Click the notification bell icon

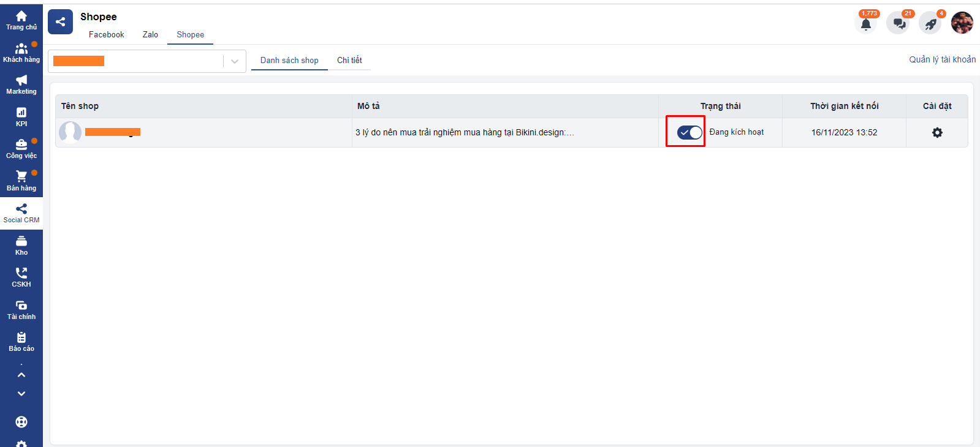click(865, 24)
